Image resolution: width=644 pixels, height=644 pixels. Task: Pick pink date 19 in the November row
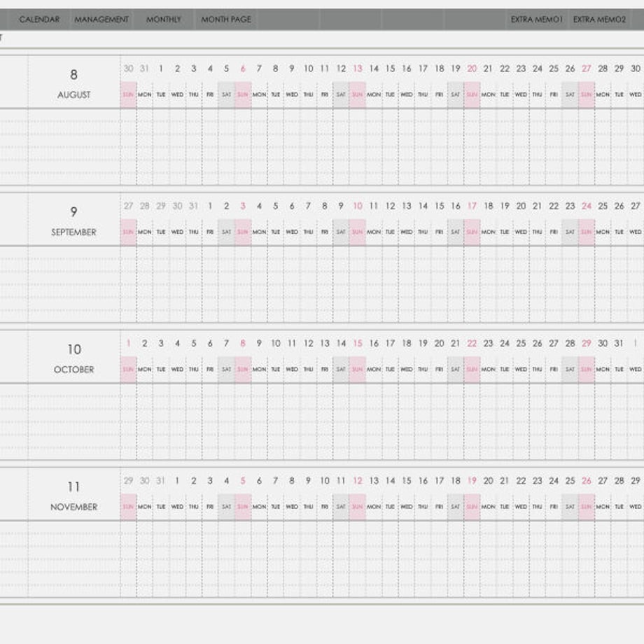point(472,481)
